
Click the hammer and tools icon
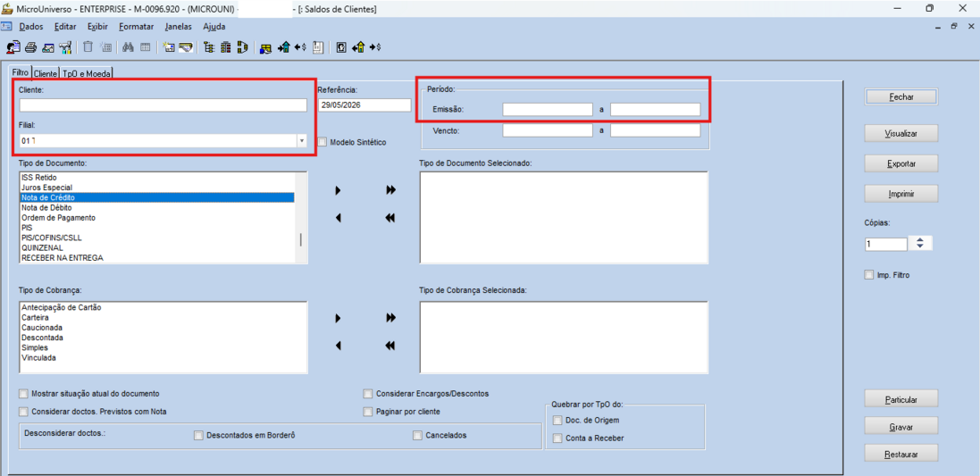(65, 47)
